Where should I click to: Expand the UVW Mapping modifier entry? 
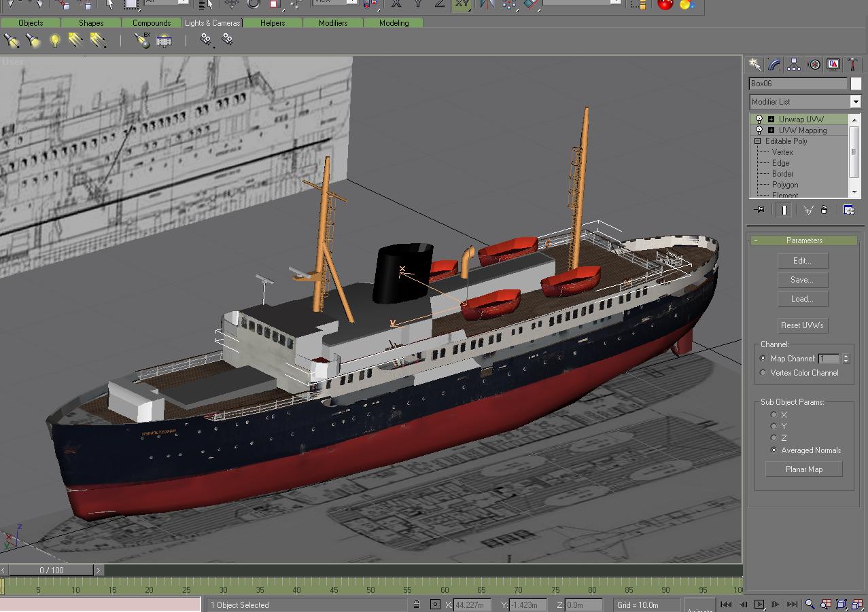coord(771,130)
